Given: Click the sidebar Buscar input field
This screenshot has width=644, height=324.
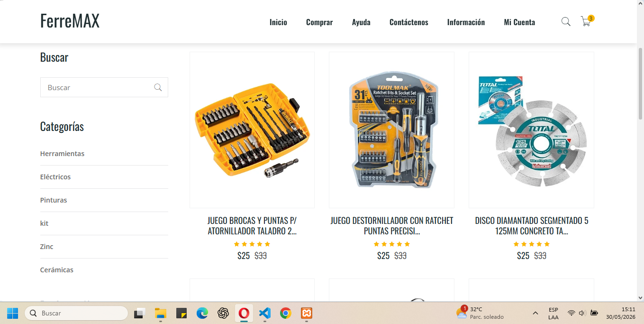Looking at the screenshot, I should coord(104,87).
